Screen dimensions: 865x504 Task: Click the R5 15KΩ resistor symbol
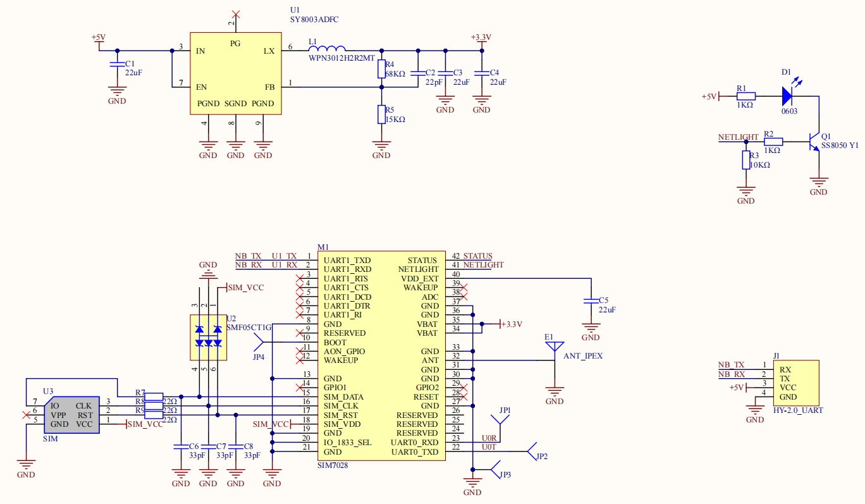point(381,114)
